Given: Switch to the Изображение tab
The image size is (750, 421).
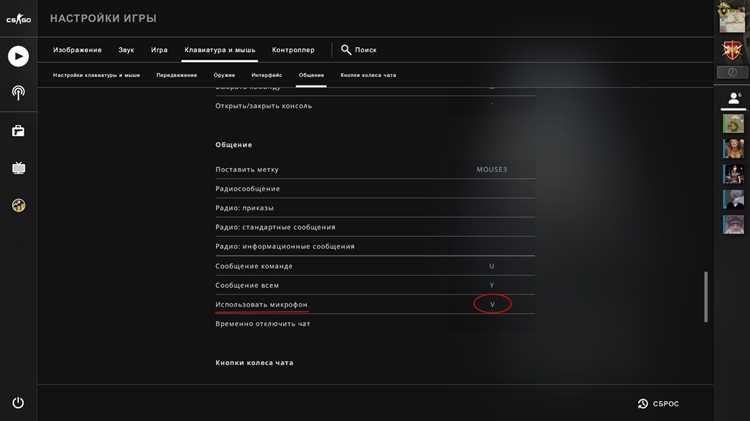Looking at the screenshot, I should (x=77, y=50).
